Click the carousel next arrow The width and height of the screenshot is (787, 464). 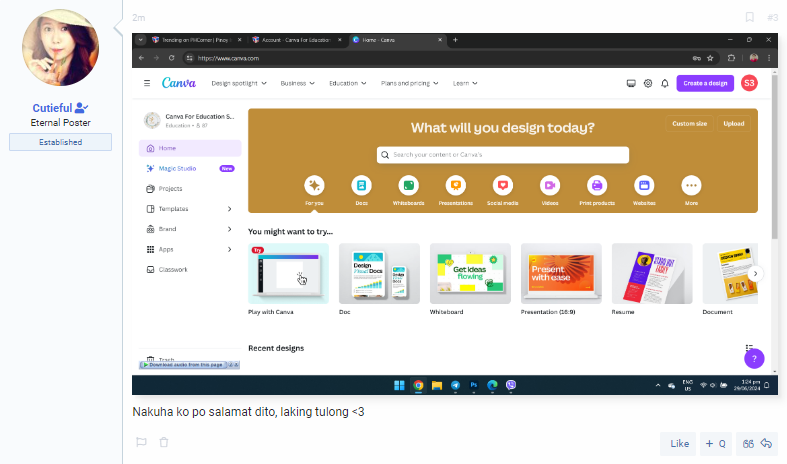click(x=755, y=274)
